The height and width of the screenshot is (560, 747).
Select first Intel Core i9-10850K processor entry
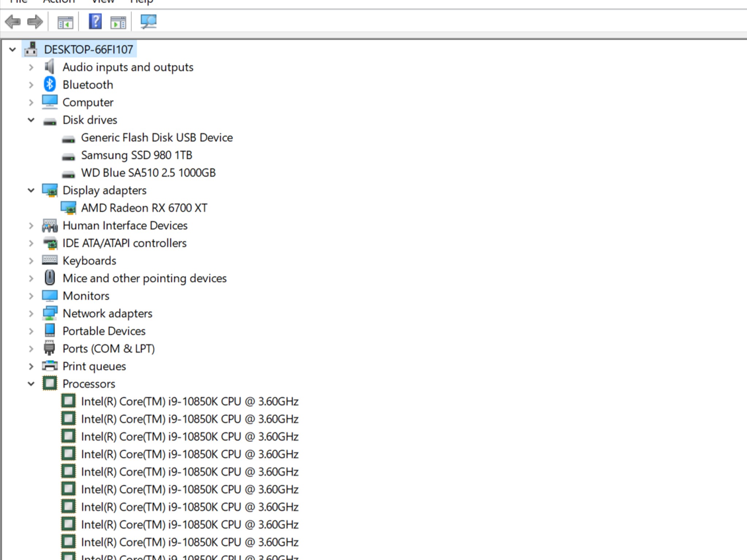click(x=190, y=401)
